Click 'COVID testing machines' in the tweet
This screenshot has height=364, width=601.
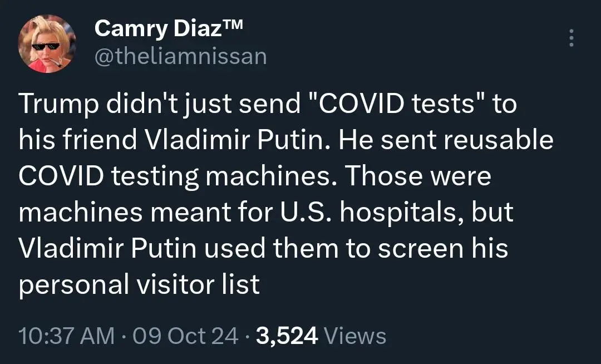[x=175, y=176]
